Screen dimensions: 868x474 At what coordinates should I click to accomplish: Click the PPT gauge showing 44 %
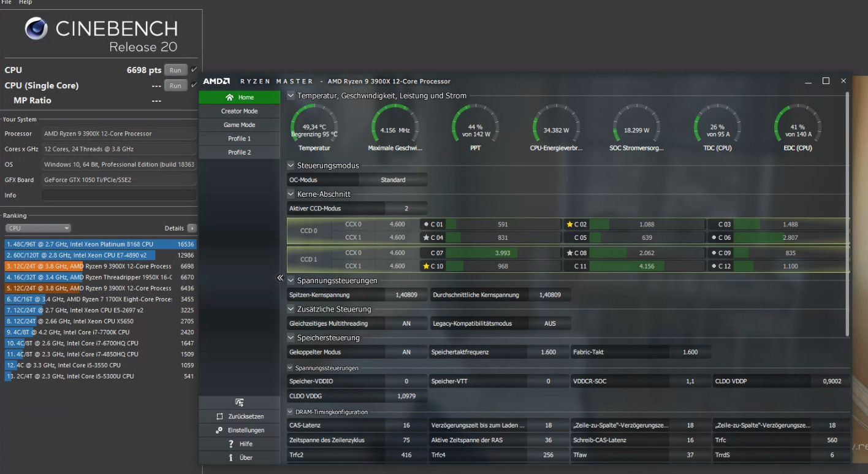(475, 127)
